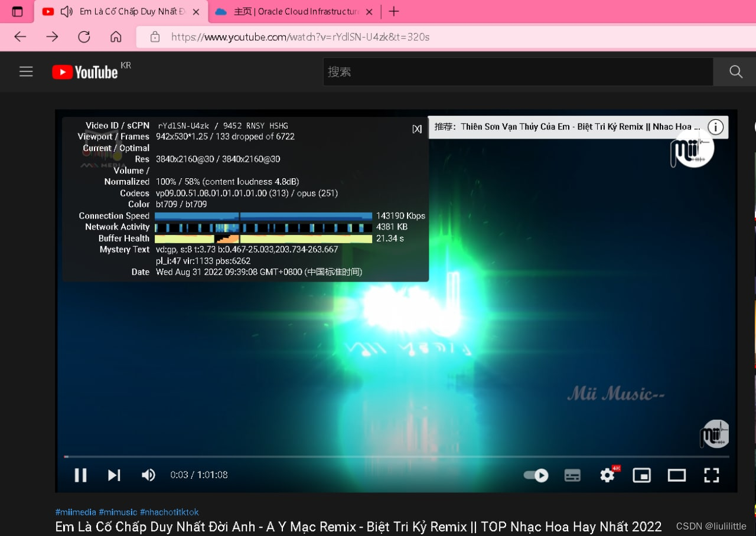
Task: Pause the video playback
Action: 80,475
